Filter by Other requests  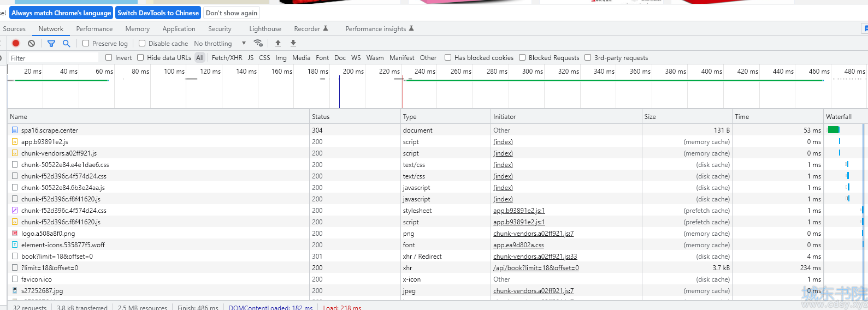[x=428, y=57]
